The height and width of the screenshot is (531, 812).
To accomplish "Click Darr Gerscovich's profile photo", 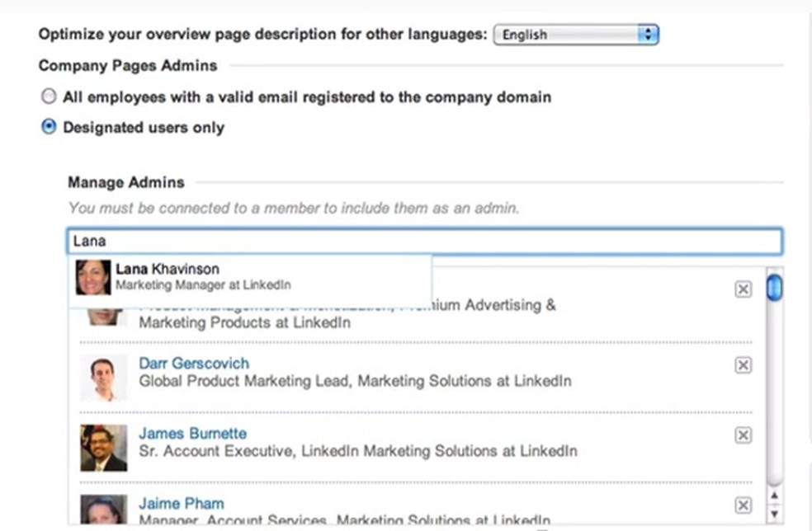I will click(x=104, y=378).
